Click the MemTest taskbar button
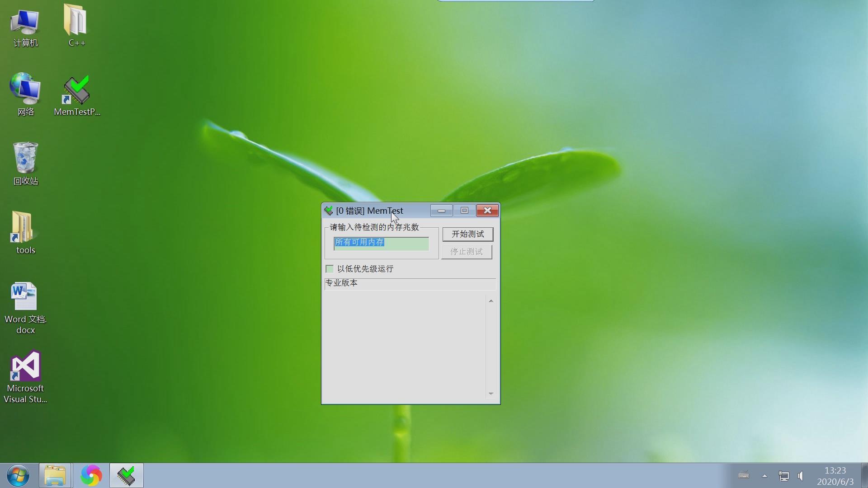This screenshot has height=488, width=868. click(x=127, y=476)
